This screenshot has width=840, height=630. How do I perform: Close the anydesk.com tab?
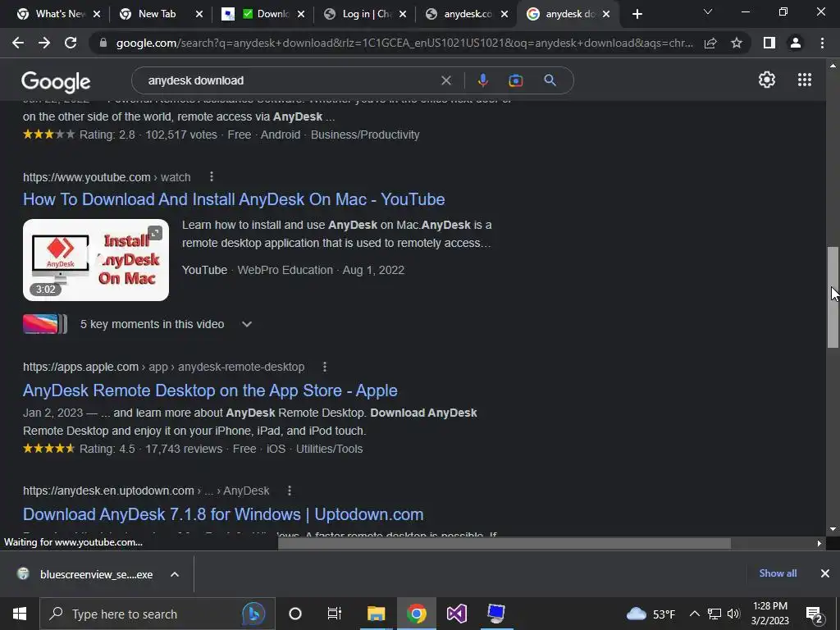click(x=504, y=15)
